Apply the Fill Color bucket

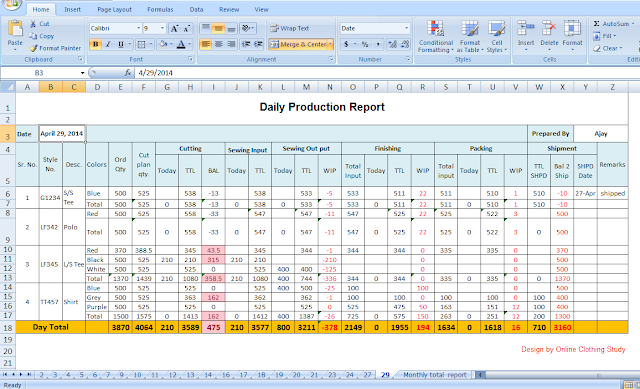click(163, 44)
